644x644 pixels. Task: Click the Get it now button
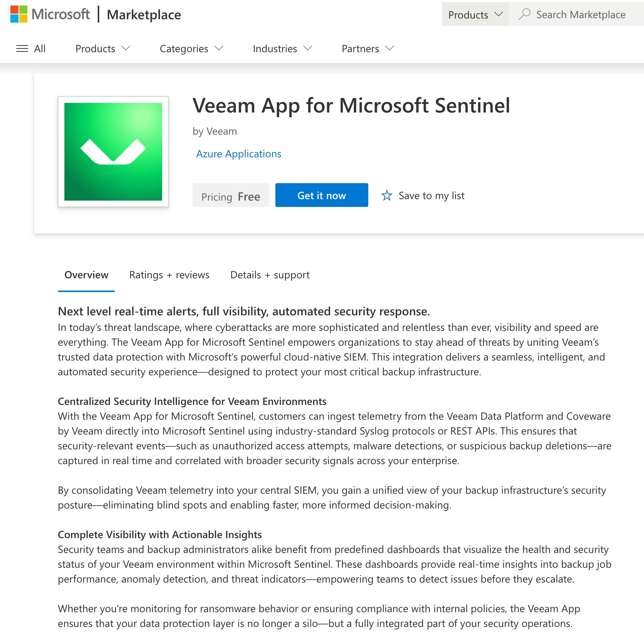point(321,195)
